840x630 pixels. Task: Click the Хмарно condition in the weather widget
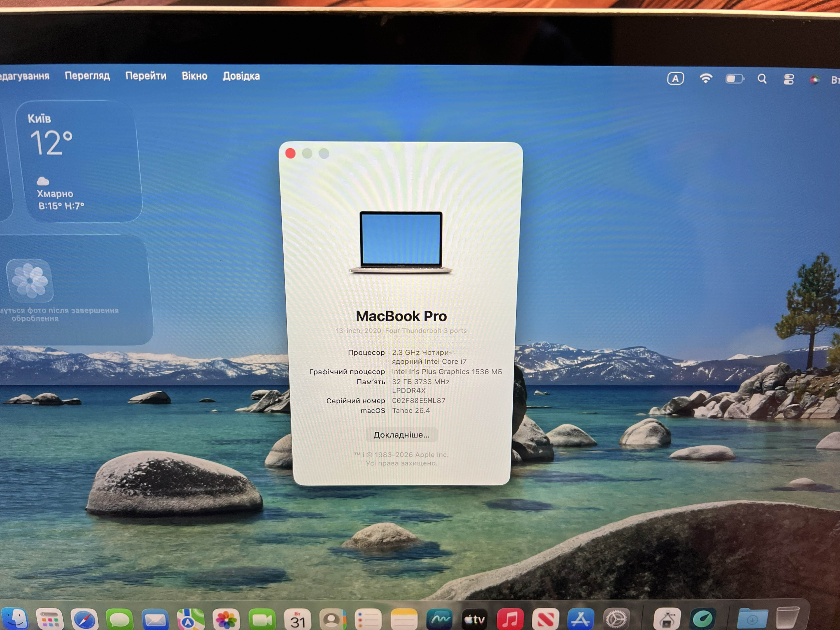point(55,194)
